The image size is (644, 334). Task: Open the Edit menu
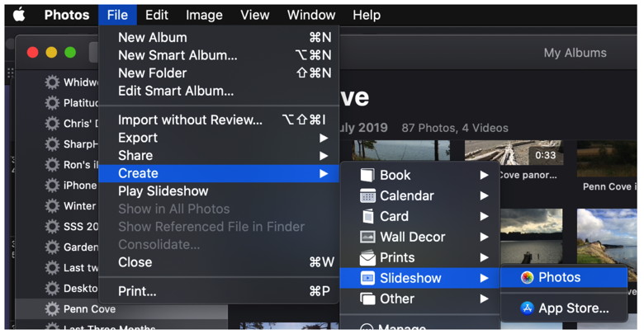[x=157, y=15]
